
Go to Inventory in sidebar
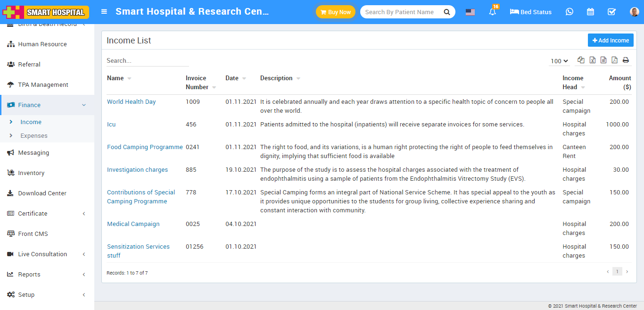tap(31, 173)
